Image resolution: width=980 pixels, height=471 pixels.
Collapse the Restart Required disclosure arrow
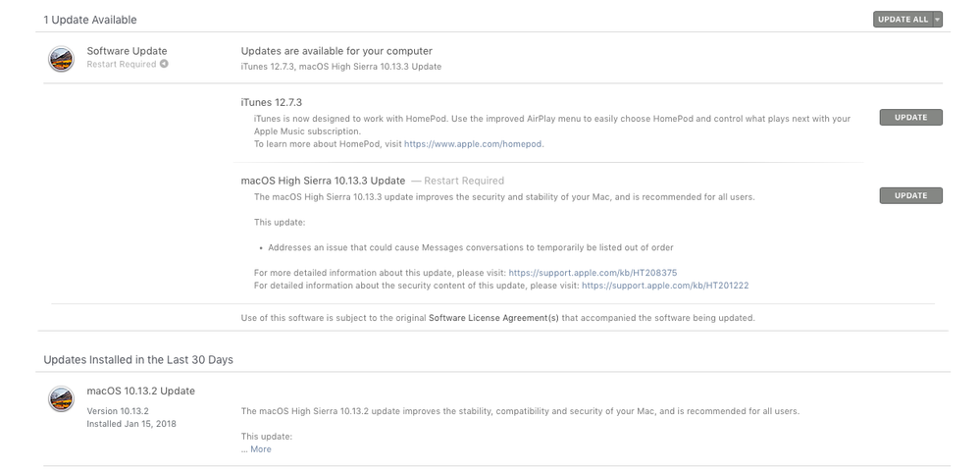(x=164, y=64)
